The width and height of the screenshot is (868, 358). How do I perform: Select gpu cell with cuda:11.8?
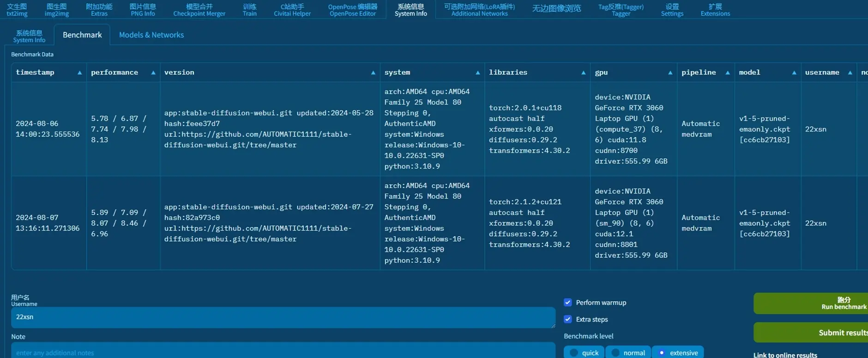634,129
